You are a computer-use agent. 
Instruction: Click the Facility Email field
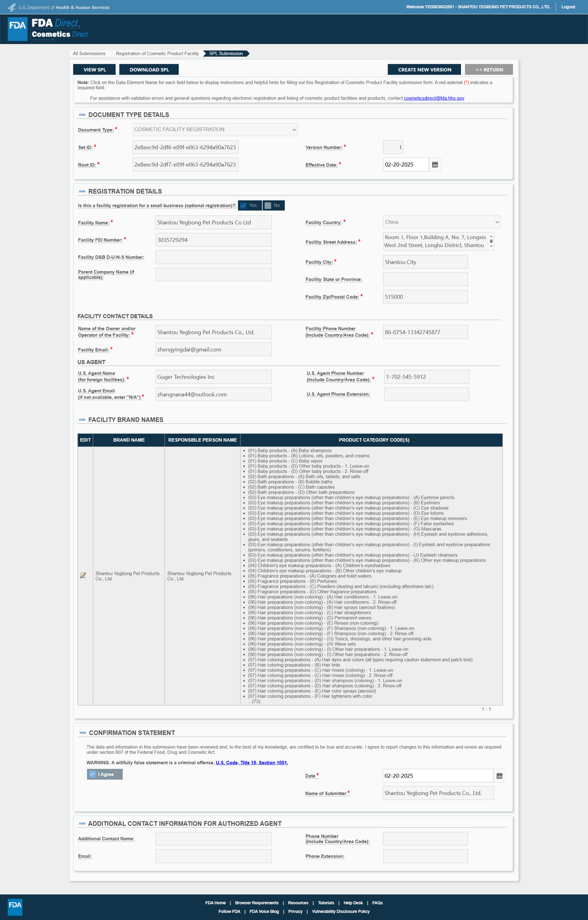214,350
